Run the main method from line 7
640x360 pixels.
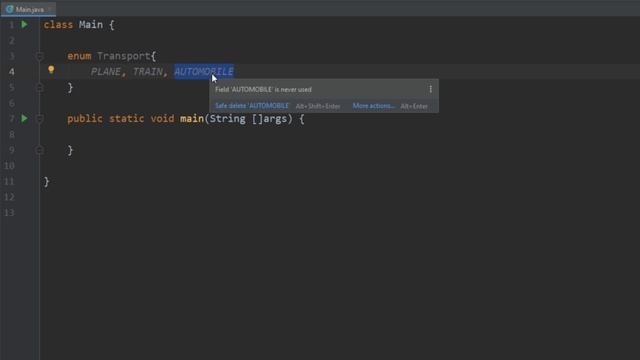(24, 118)
